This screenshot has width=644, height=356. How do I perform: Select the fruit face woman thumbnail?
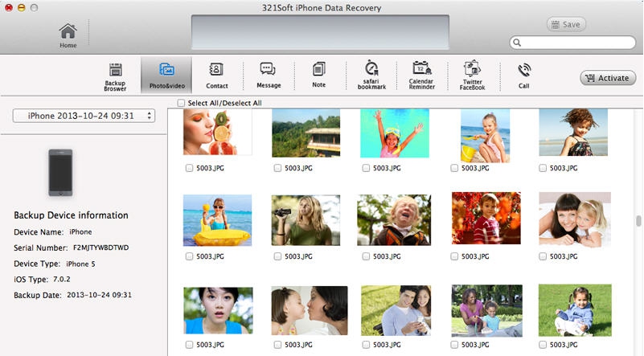pyautogui.click(x=218, y=132)
